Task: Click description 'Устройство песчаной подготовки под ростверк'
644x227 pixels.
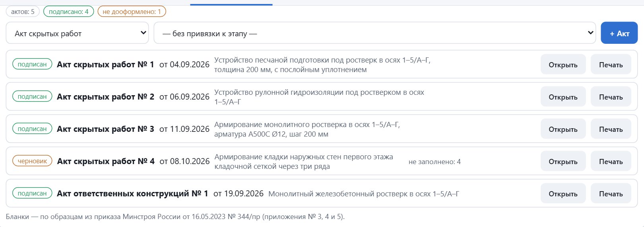Action: click(x=322, y=65)
